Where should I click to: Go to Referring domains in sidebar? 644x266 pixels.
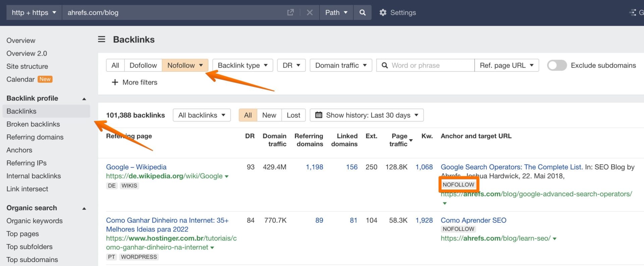[x=35, y=137]
